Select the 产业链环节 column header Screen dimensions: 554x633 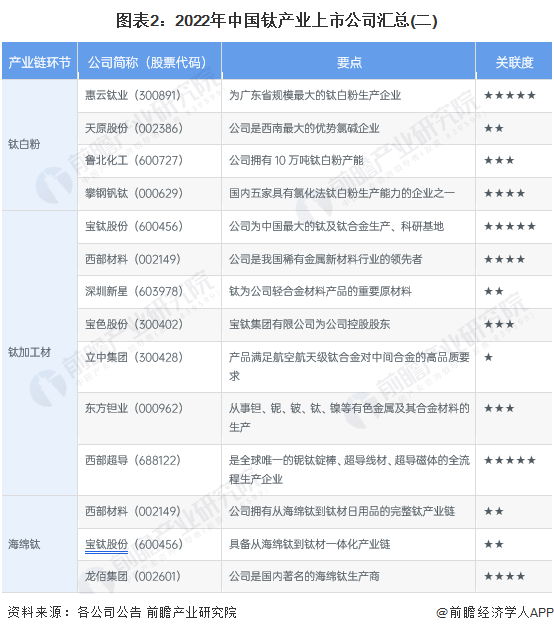tap(40, 61)
